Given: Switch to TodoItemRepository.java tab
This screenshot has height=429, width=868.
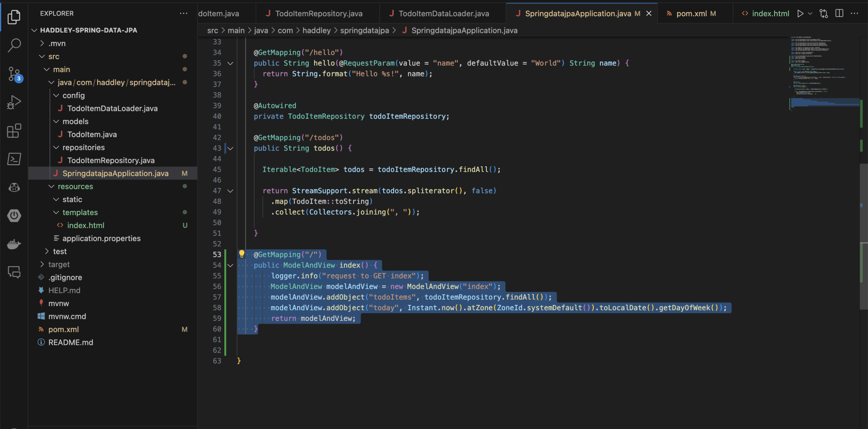Looking at the screenshot, I should pos(318,13).
